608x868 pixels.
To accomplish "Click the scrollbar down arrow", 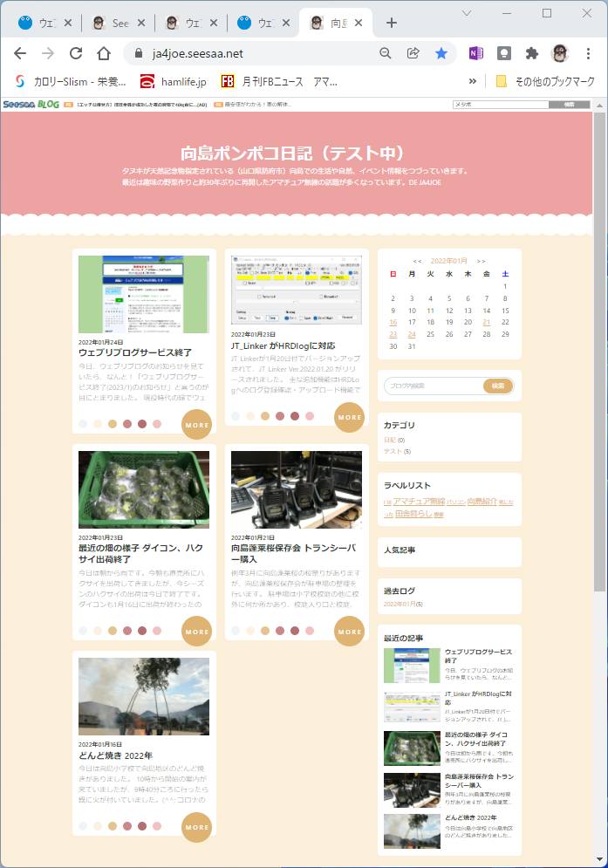I will (599, 859).
